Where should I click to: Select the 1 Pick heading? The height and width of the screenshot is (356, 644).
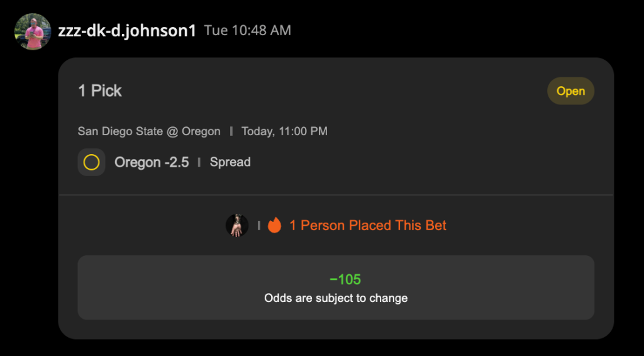(100, 91)
